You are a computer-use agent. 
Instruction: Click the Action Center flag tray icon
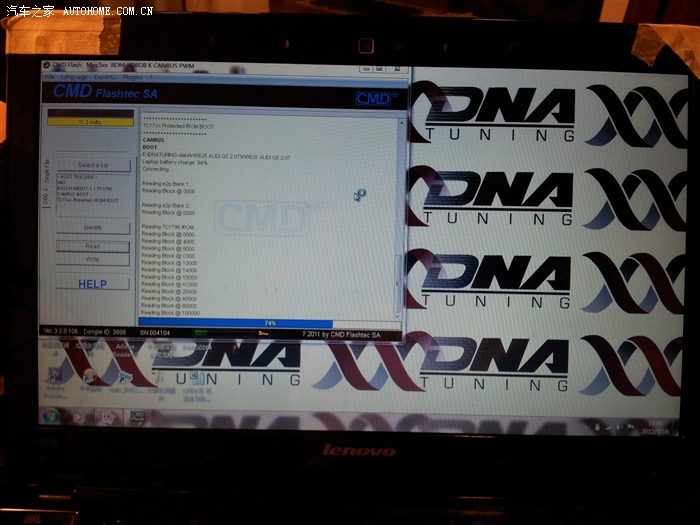(630, 428)
